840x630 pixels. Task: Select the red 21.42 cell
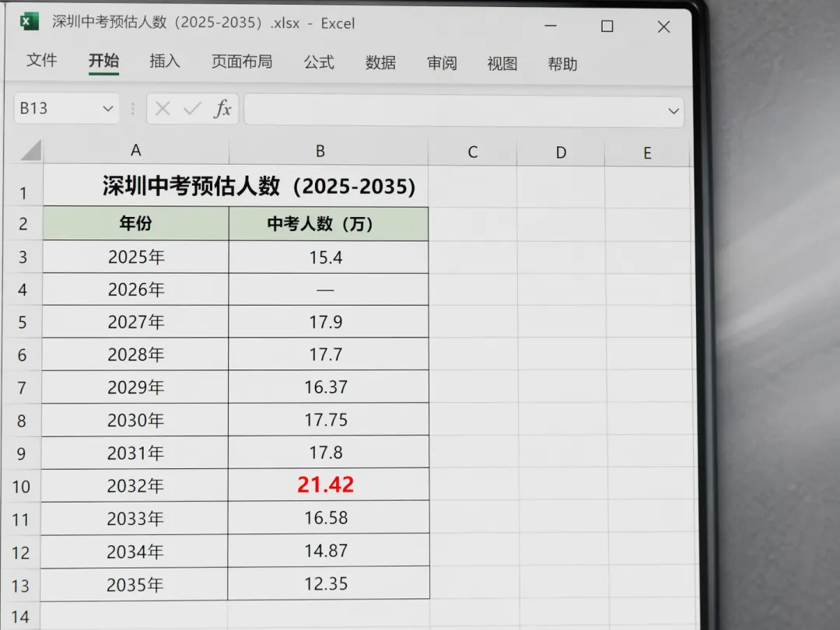coord(328,485)
